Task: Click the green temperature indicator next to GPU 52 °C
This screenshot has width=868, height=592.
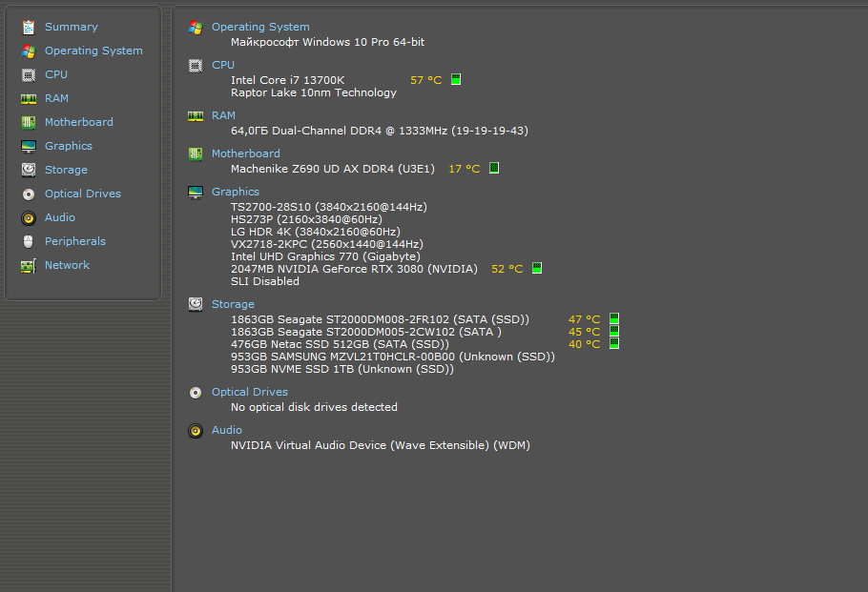Action: coord(537,268)
